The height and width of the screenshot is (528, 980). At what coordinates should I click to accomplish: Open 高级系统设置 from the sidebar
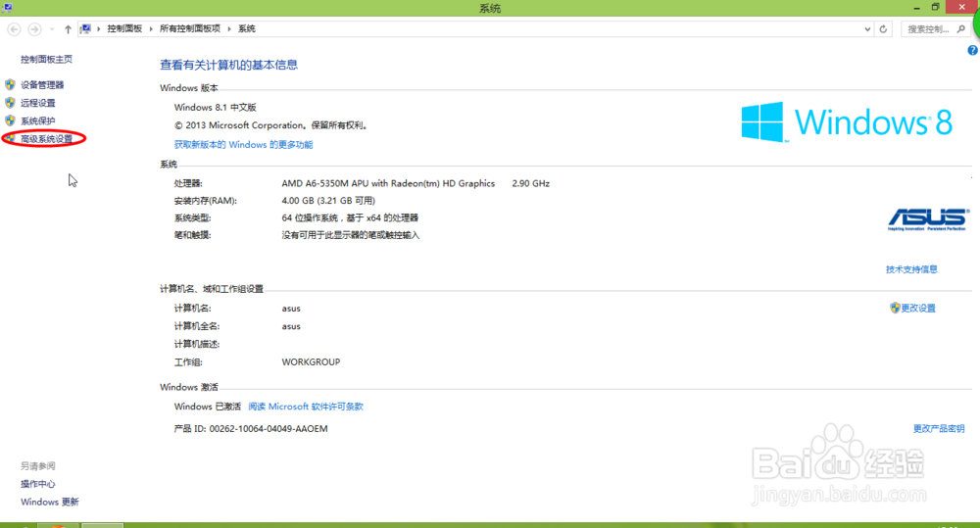46,139
